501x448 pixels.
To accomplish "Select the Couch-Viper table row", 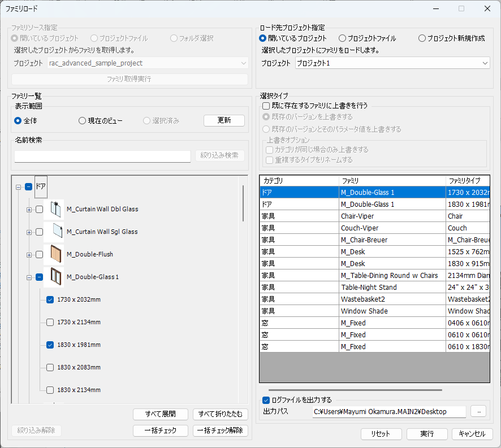I will tap(375, 228).
